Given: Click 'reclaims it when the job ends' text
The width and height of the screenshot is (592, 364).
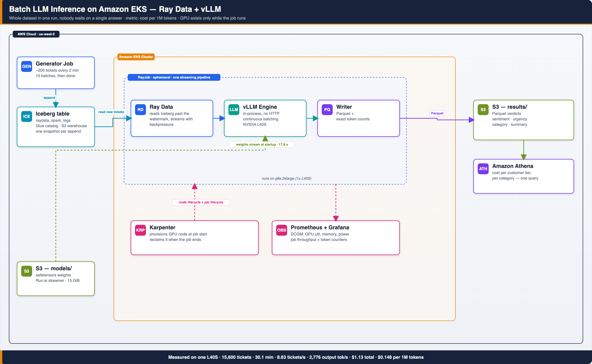Looking at the screenshot, I should tap(175, 240).
